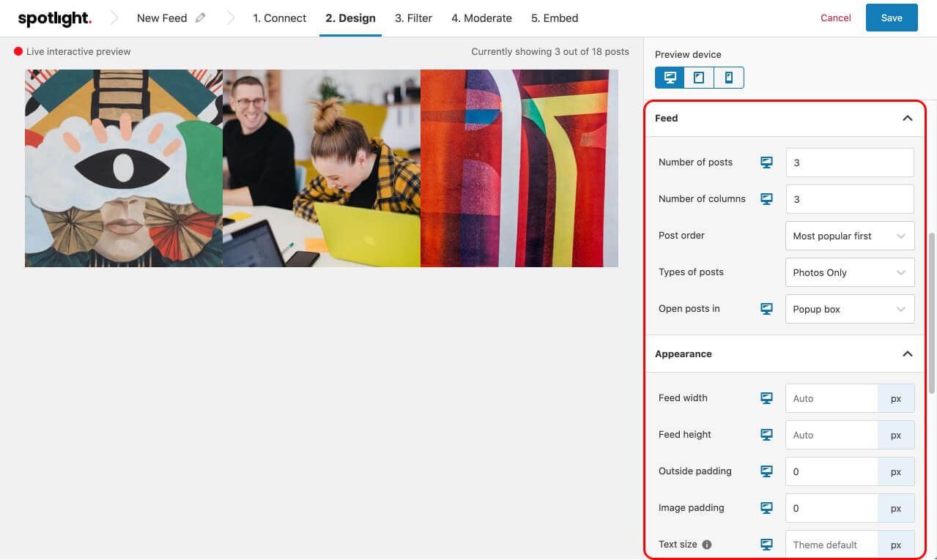Show the Text size info tooltip icon
The image size is (937, 560).
pyautogui.click(x=707, y=545)
